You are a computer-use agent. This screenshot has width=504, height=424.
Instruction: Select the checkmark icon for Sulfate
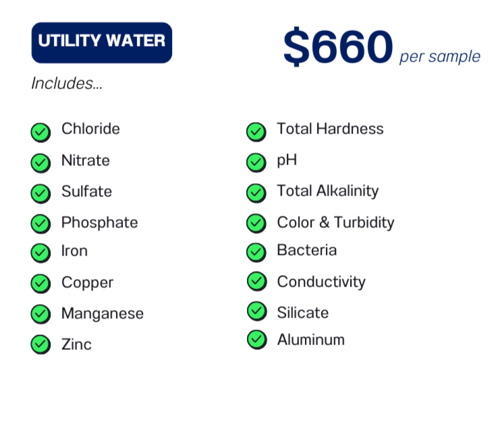[x=41, y=193]
